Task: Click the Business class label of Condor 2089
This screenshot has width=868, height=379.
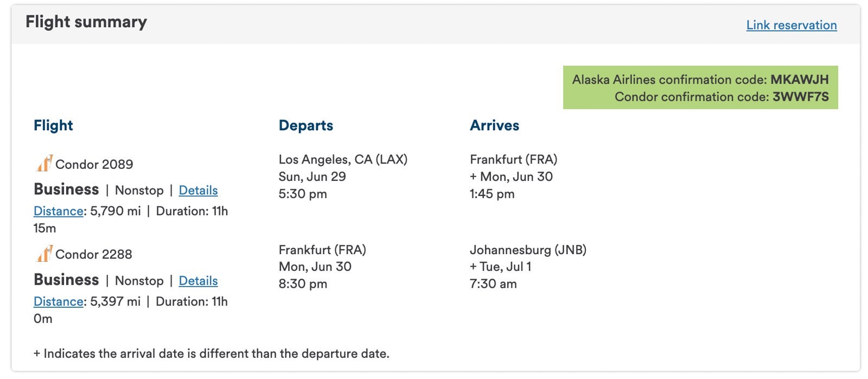Action: pos(66,189)
